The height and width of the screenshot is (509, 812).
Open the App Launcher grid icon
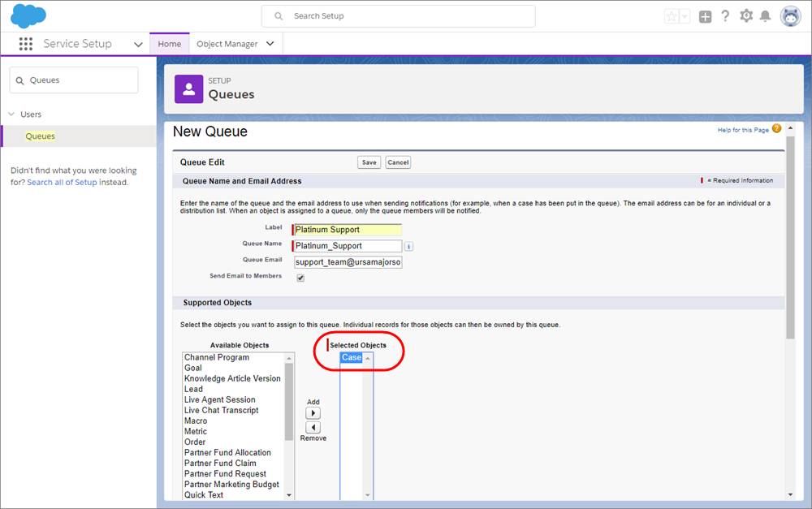(x=26, y=44)
